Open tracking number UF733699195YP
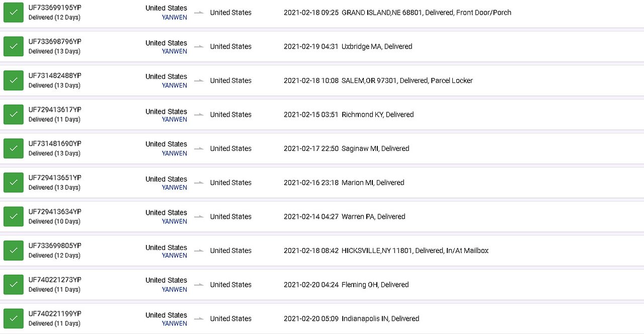The image size is (644, 334). point(55,8)
